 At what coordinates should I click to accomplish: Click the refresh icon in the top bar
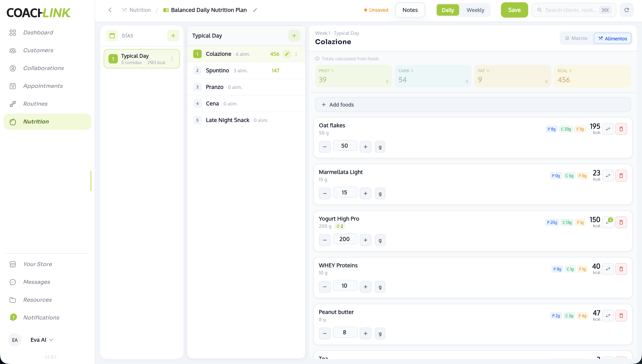[x=627, y=10]
